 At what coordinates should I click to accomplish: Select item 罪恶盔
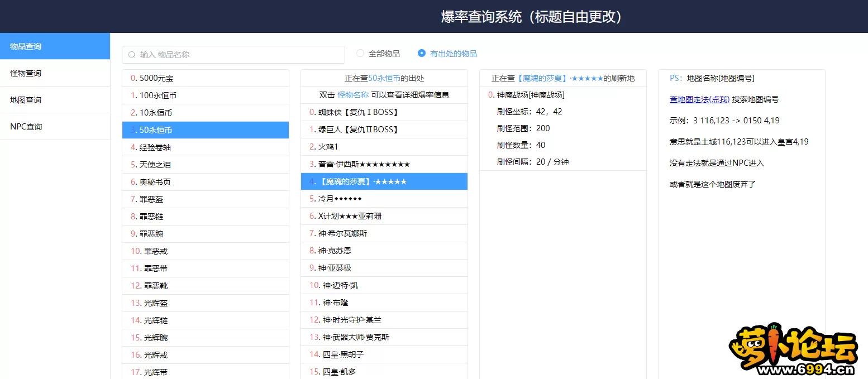tap(206, 199)
